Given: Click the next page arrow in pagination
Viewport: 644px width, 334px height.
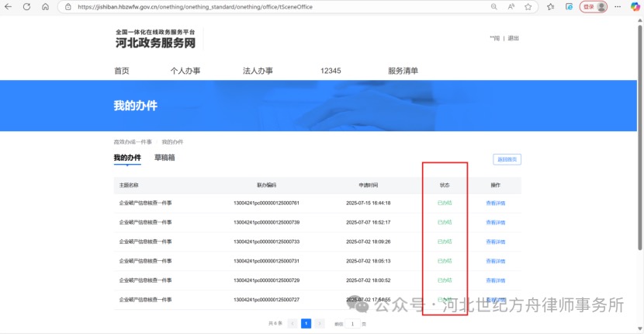Looking at the screenshot, I should 320,323.
